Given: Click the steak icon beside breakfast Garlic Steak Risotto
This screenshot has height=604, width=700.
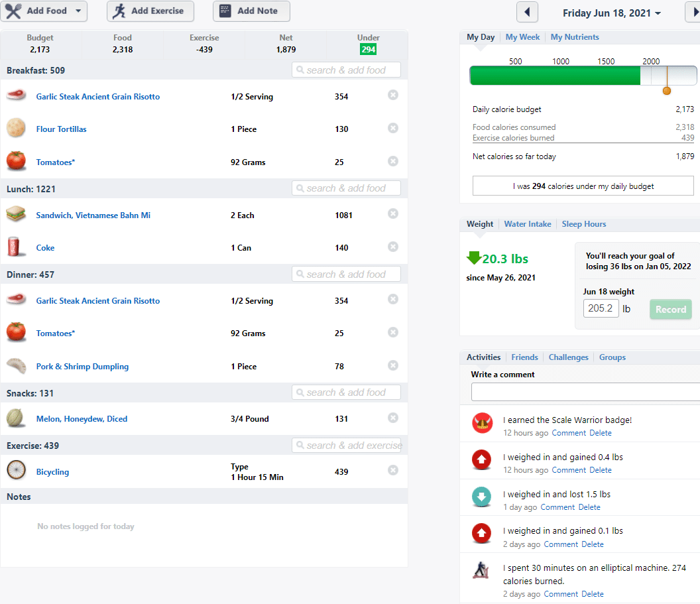Looking at the screenshot, I should click(x=16, y=95).
